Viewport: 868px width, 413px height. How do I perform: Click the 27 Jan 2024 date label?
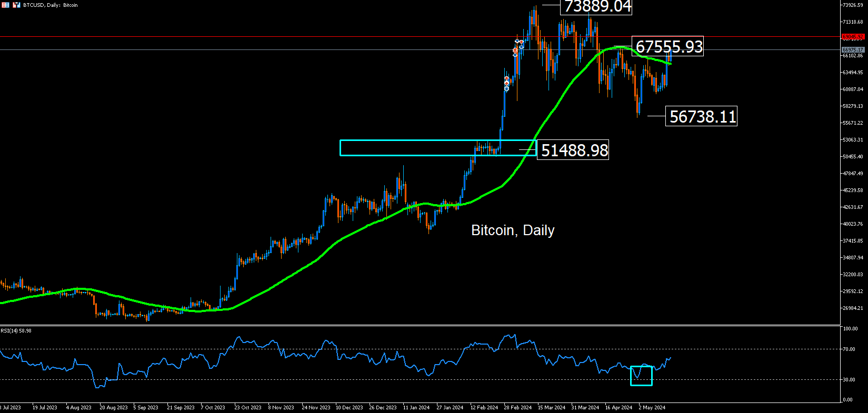pyautogui.click(x=450, y=408)
